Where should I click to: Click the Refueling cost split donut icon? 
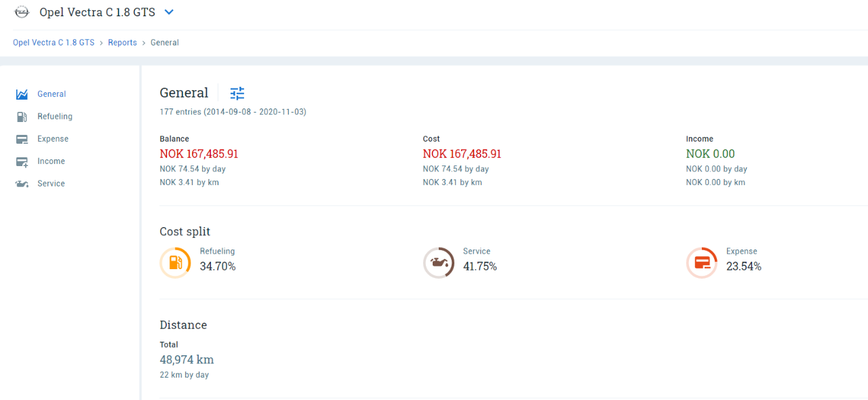pyautogui.click(x=175, y=262)
